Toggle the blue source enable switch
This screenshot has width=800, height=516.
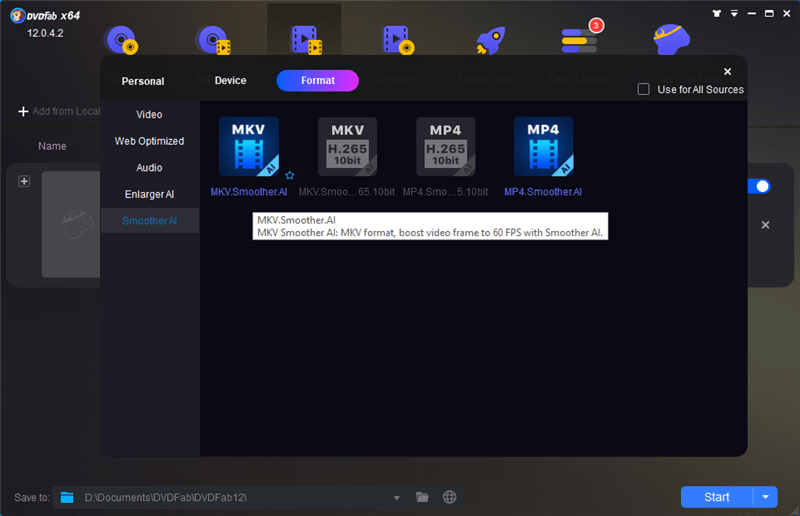coord(759,186)
